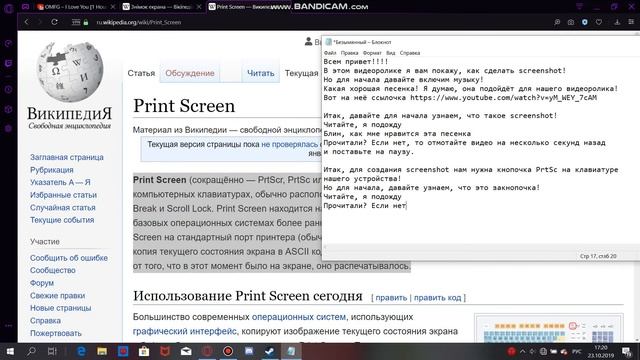640x360 pixels.
Task: Click Сообщить об ошибке link
Action: 69,258
